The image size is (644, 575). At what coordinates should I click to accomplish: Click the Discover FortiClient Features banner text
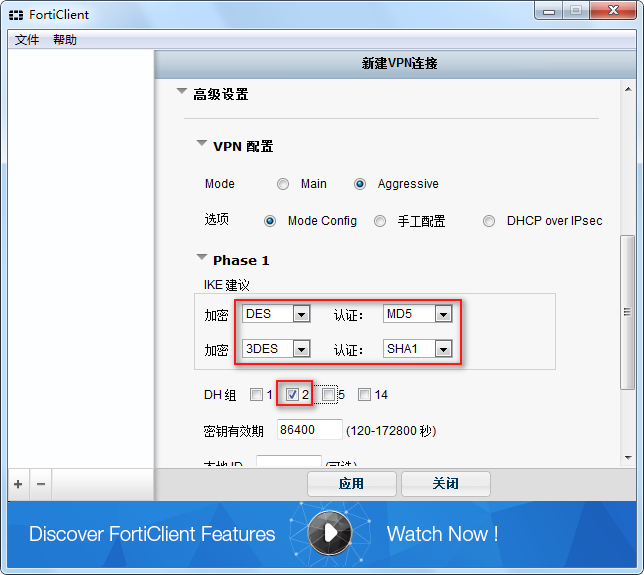(x=152, y=534)
